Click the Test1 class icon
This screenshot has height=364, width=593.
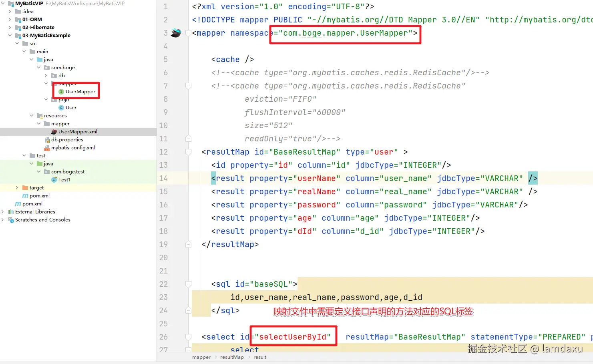click(54, 180)
